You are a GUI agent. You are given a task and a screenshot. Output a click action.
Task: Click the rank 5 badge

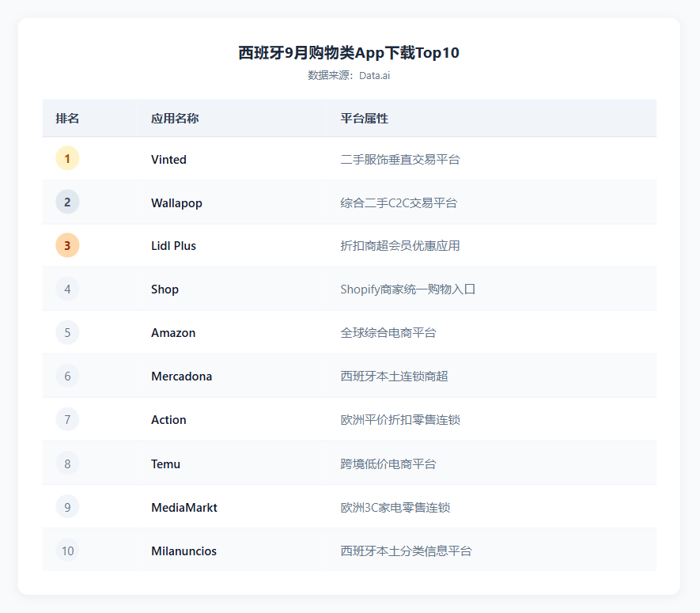67,333
